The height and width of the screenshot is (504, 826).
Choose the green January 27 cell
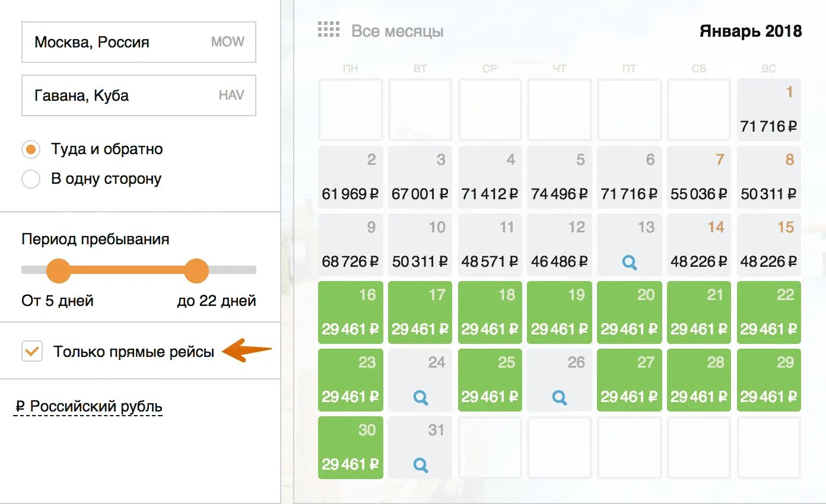[630, 380]
